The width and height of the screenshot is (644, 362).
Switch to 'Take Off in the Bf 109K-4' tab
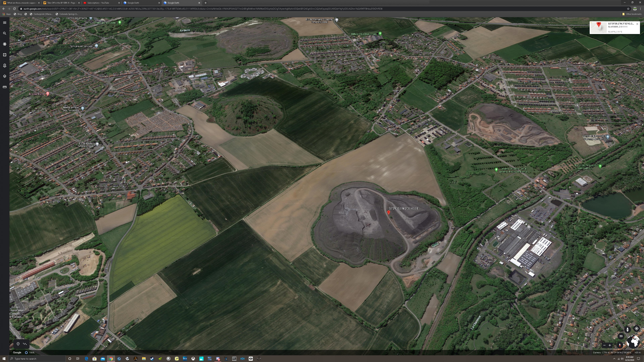pos(61,3)
